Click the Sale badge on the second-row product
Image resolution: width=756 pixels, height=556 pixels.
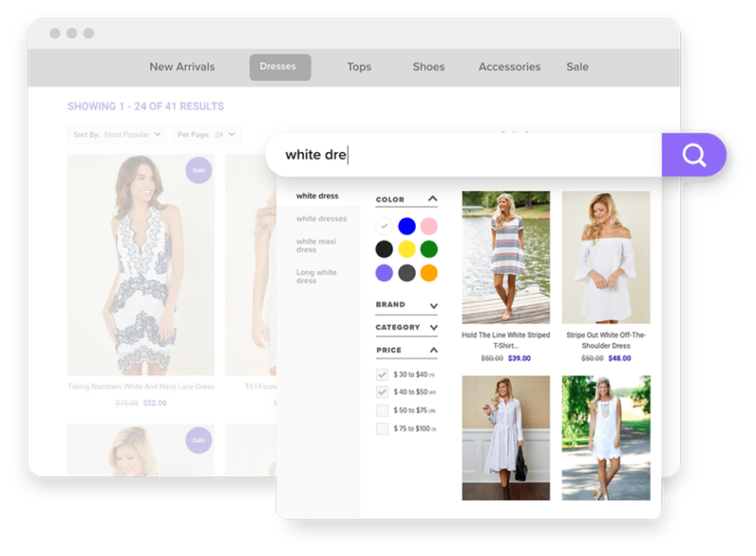pos(198,441)
